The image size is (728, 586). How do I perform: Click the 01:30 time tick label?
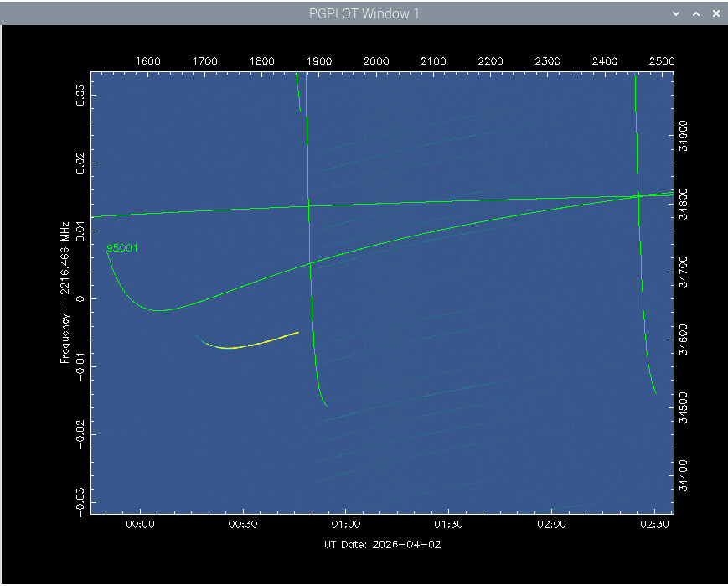[448, 525]
